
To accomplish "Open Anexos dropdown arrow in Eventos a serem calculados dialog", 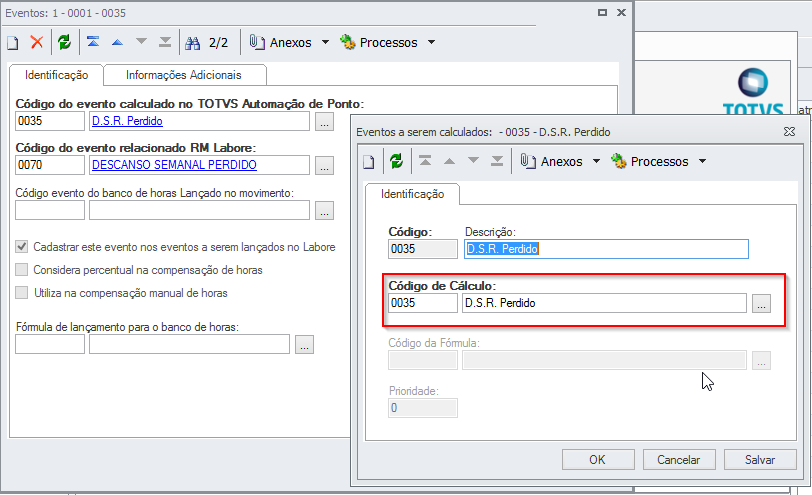I will 596,161.
